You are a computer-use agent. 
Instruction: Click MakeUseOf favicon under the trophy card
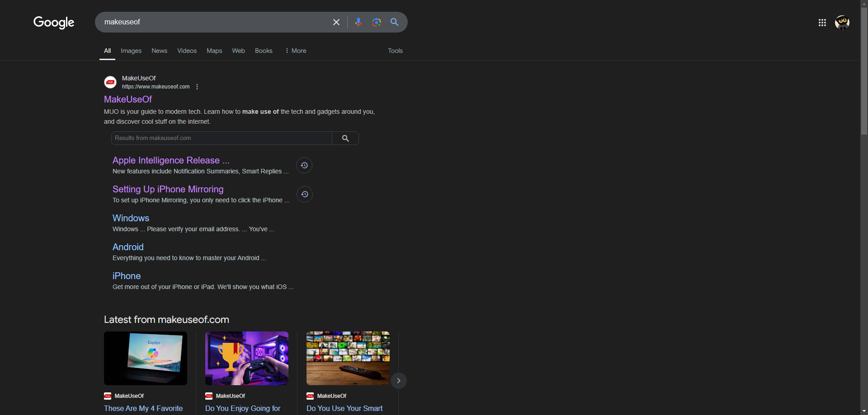coord(209,396)
